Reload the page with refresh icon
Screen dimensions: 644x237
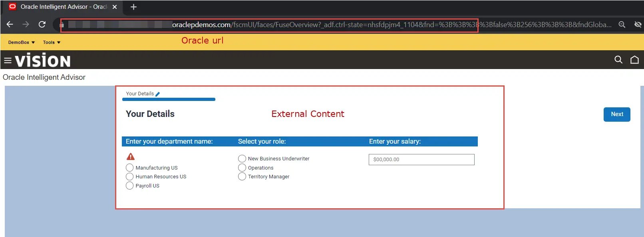[x=42, y=24]
